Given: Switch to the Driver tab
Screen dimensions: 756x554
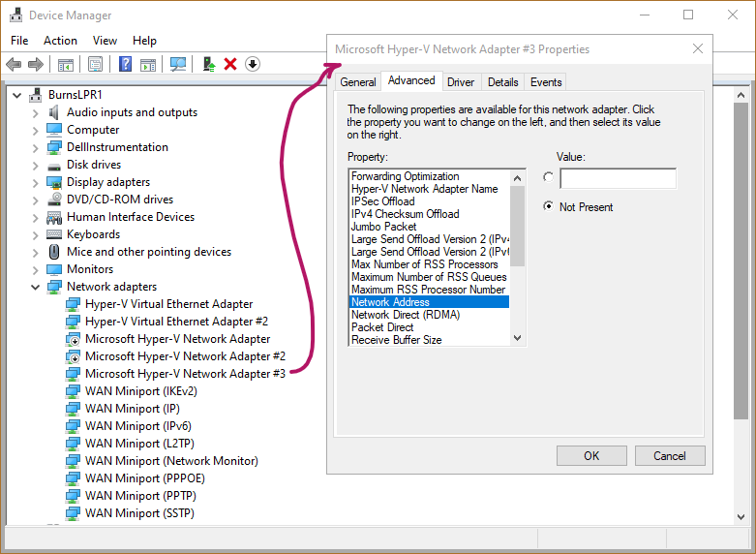Looking at the screenshot, I should coord(461,82).
